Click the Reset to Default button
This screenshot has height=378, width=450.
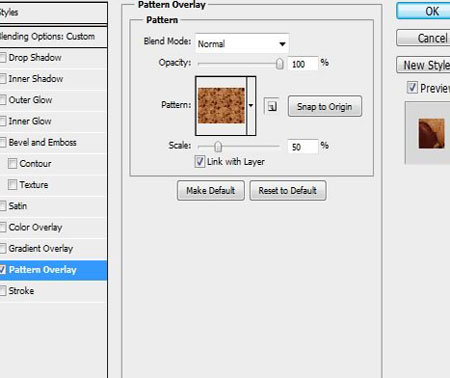(288, 191)
